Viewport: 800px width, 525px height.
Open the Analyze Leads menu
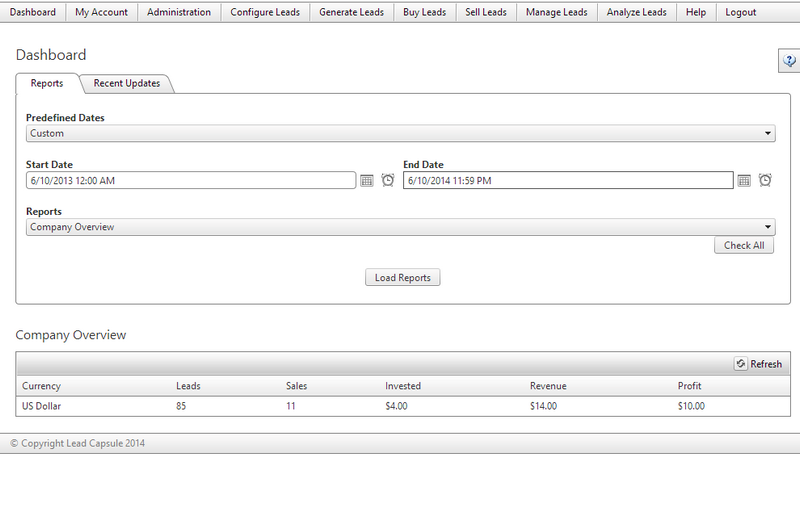pos(636,12)
